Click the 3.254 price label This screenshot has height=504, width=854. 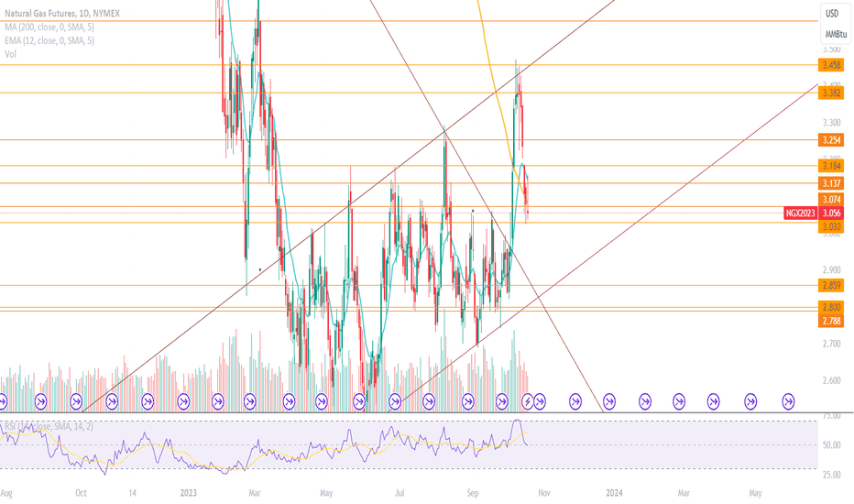831,140
